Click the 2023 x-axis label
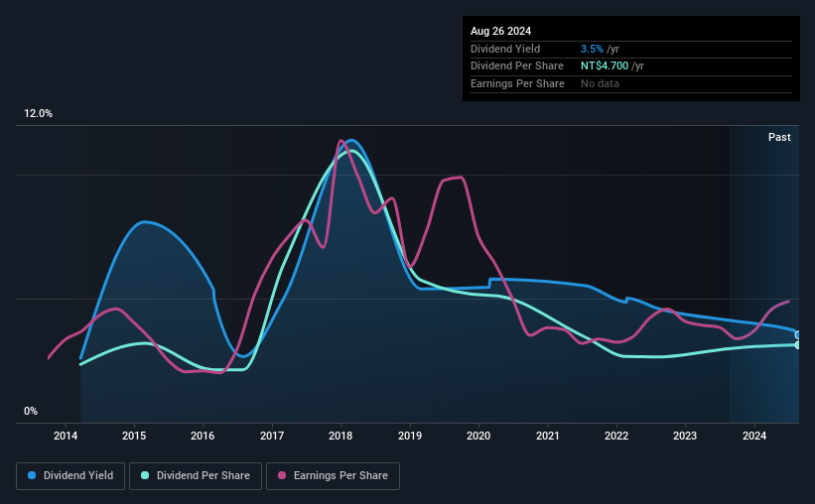This screenshot has height=504, width=815. click(x=685, y=436)
